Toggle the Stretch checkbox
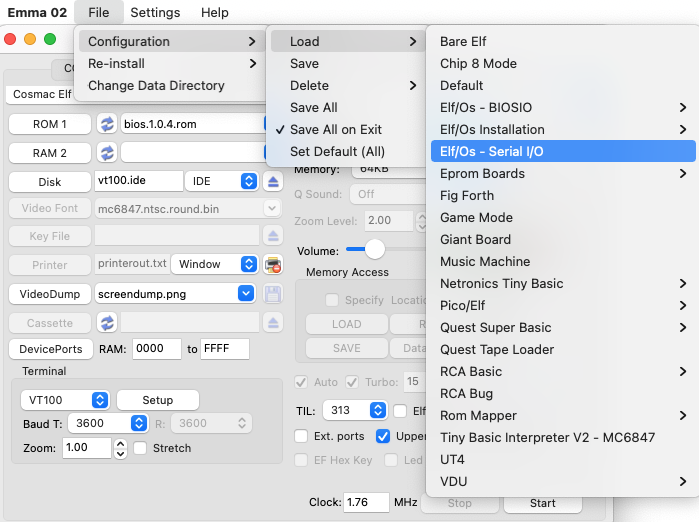Screen dimensions: 699x522 [x=140, y=448]
